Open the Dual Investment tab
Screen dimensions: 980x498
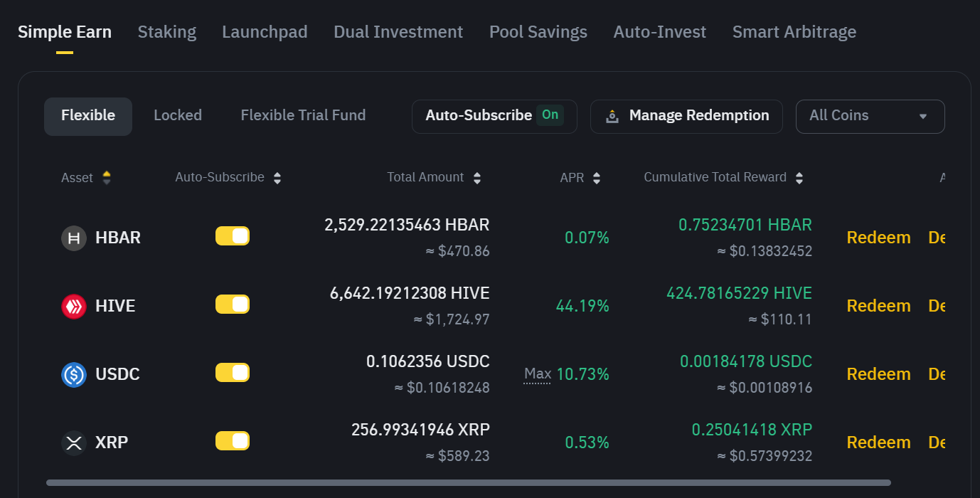[x=398, y=32]
